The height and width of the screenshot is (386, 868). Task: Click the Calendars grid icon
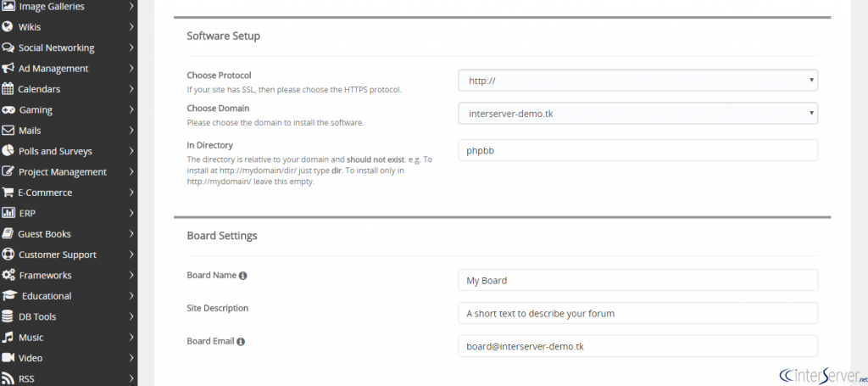[8, 88]
